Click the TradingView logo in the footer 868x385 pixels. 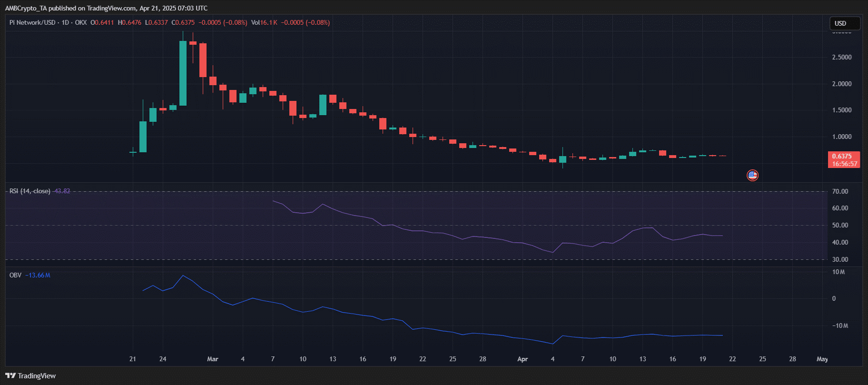[30, 376]
